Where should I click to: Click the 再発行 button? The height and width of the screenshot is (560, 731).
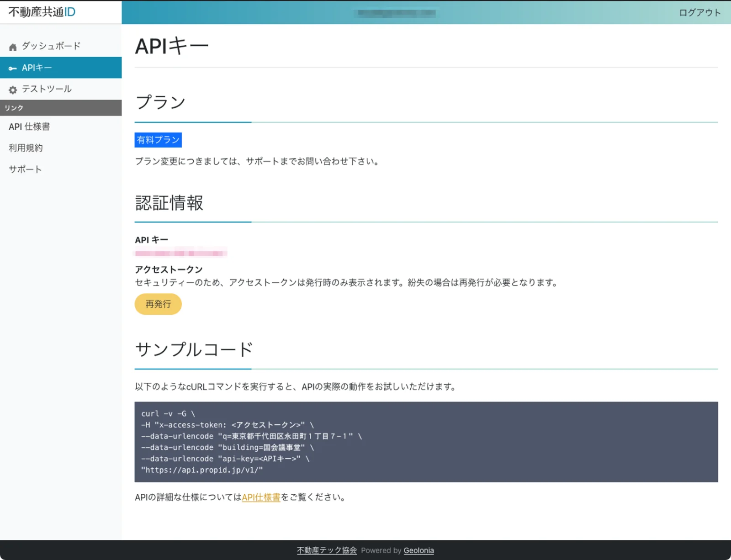(x=158, y=304)
